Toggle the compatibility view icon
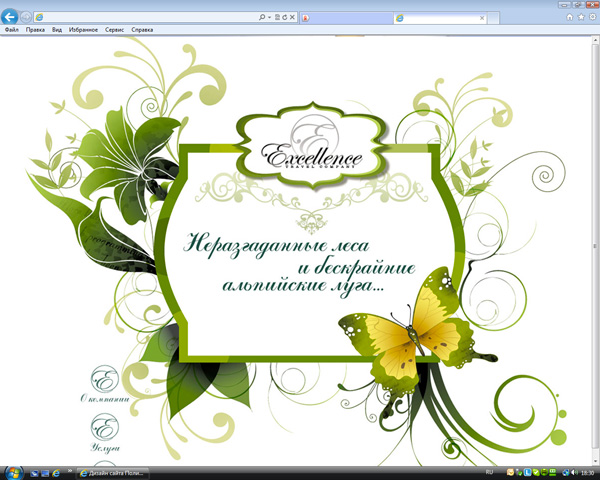This screenshot has width=600, height=480. 277,17
